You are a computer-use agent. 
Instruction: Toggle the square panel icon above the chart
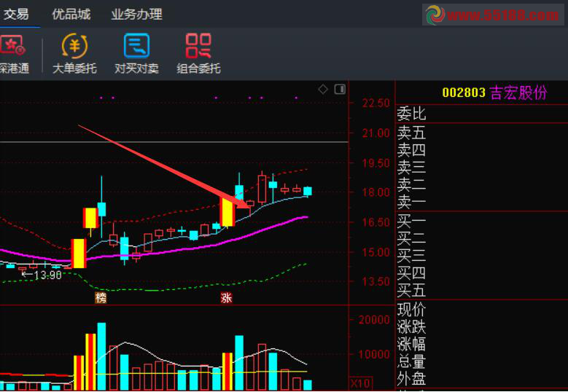tap(340, 89)
